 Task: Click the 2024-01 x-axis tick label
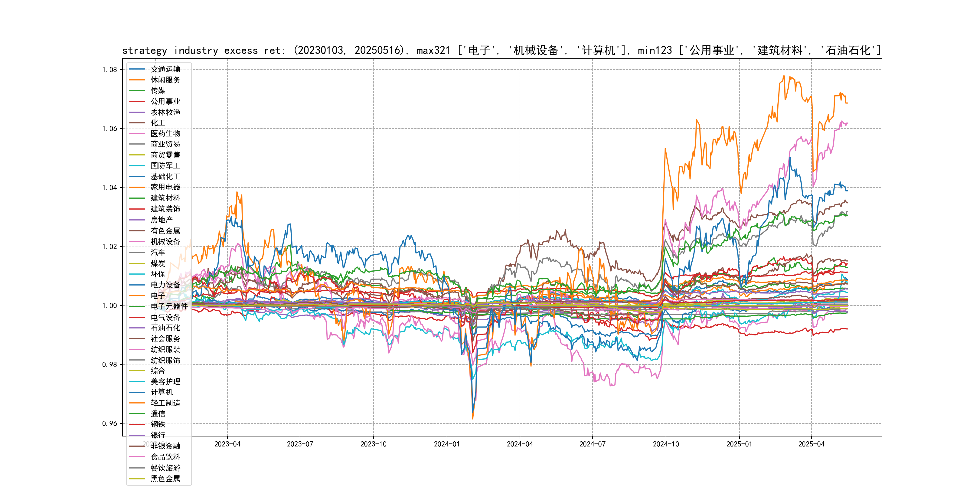(447, 444)
